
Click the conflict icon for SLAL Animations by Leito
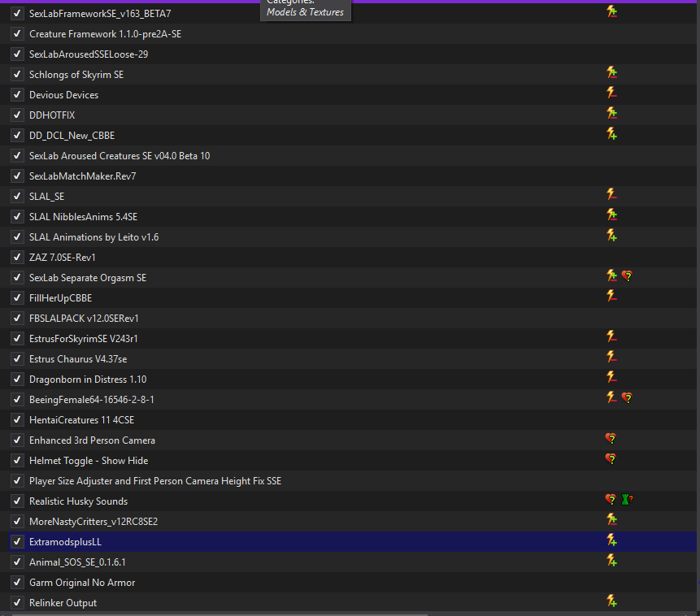click(x=611, y=235)
